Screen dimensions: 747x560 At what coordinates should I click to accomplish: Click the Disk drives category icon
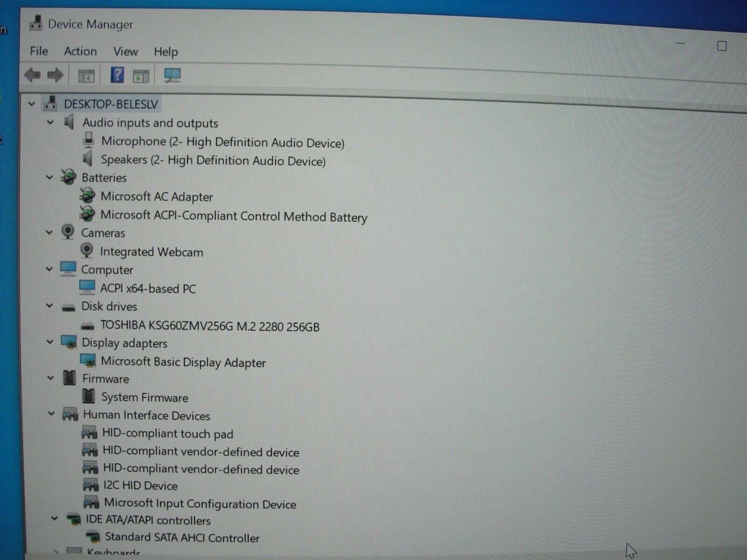(x=69, y=307)
